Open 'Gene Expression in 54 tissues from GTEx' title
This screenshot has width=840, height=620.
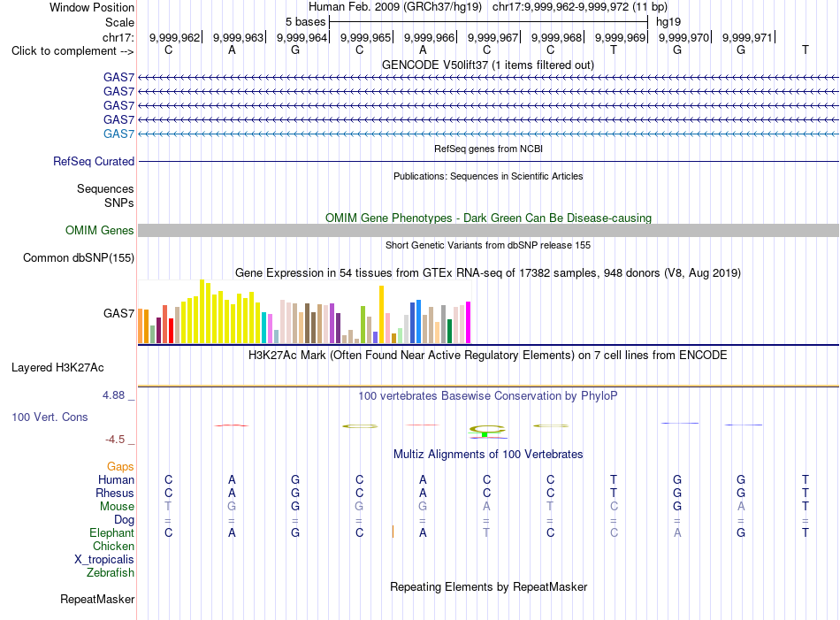[x=488, y=272]
